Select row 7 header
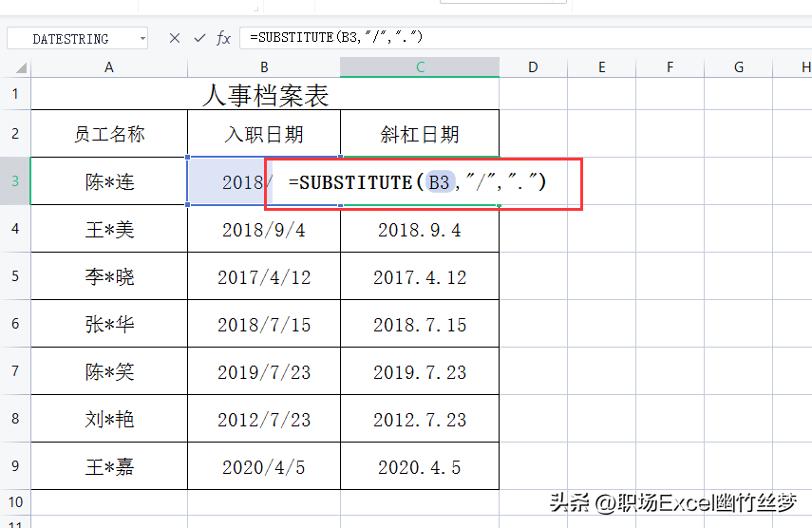812x528 pixels. coord(15,370)
